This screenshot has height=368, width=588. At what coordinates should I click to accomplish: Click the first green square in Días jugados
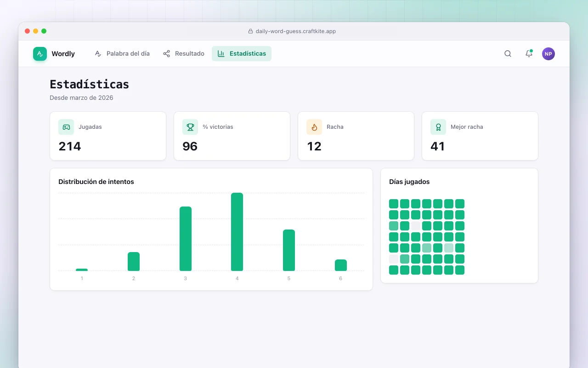click(394, 204)
